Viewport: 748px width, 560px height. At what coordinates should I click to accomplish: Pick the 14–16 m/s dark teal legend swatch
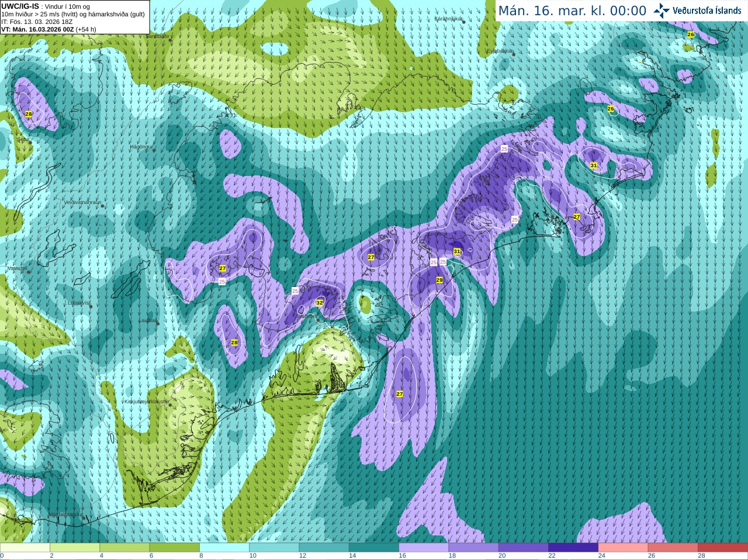tap(374, 548)
